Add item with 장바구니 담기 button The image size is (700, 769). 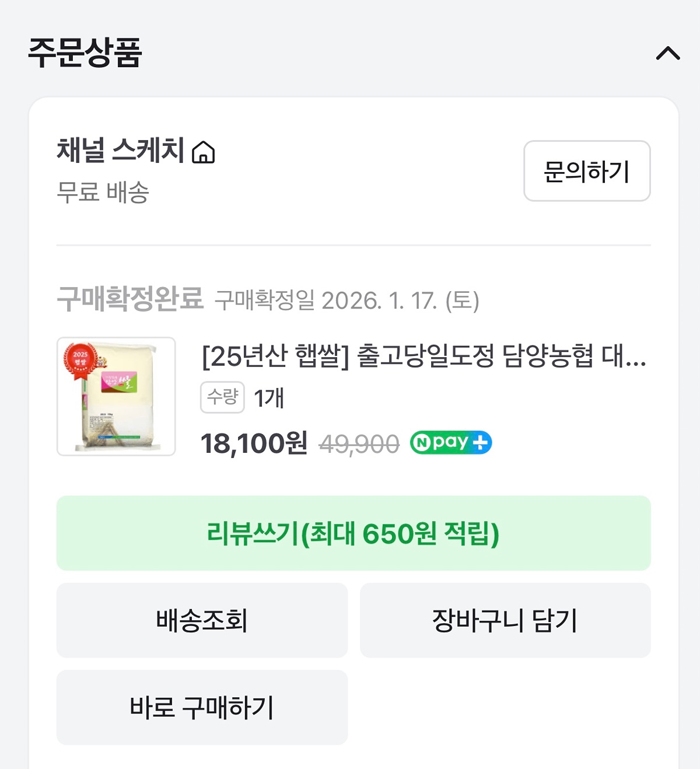click(505, 620)
